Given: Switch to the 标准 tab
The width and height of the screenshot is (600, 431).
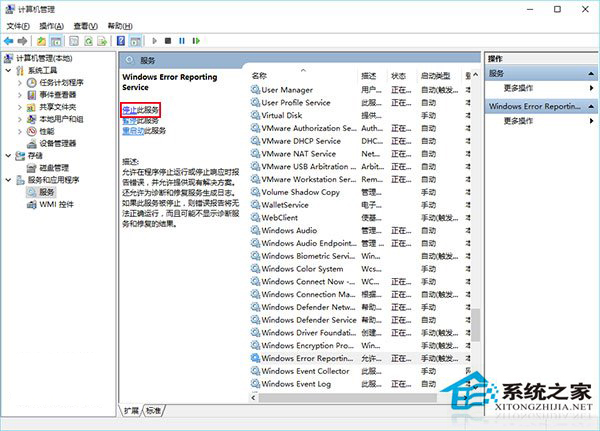Looking at the screenshot, I should (x=153, y=410).
